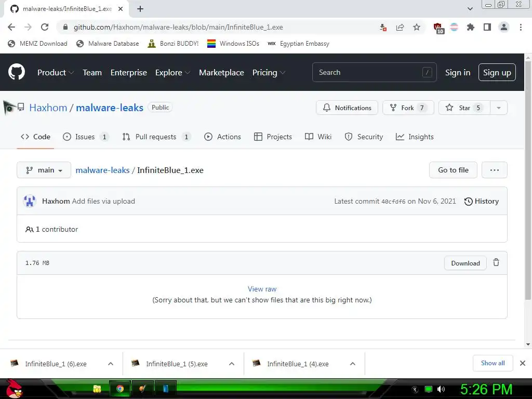Close the malware-leaks browser tab

[x=121, y=9]
